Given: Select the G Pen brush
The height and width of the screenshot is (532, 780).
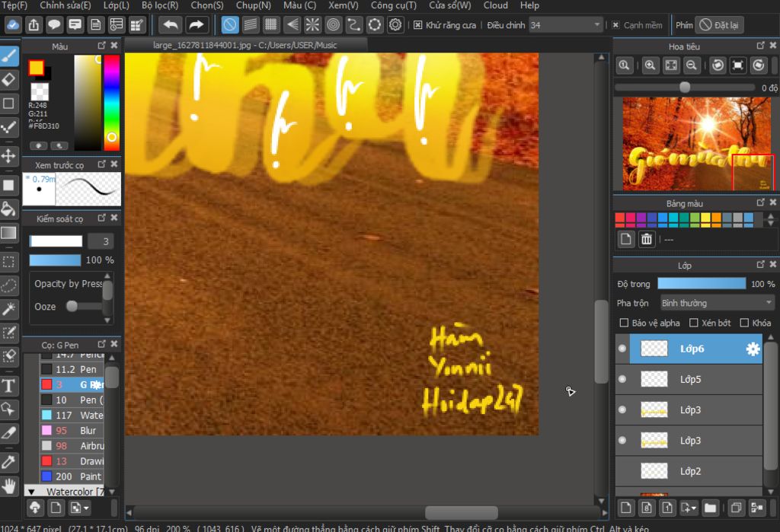Looking at the screenshot, I should (72, 384).
